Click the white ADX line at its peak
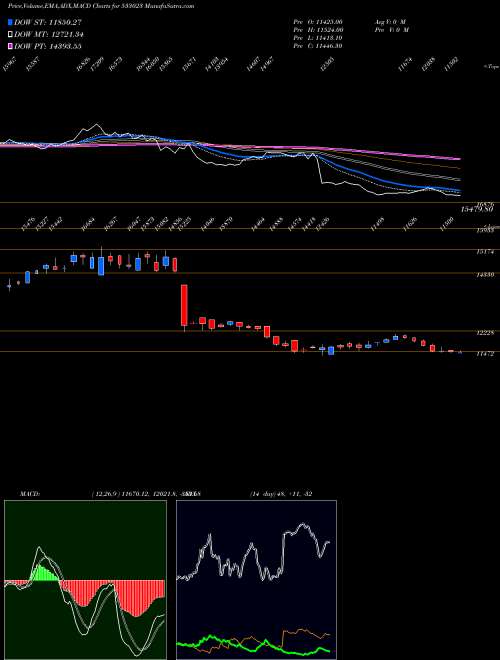Viewport: 500px width, 660px height. pyautogui.click(x=303, y=525)
